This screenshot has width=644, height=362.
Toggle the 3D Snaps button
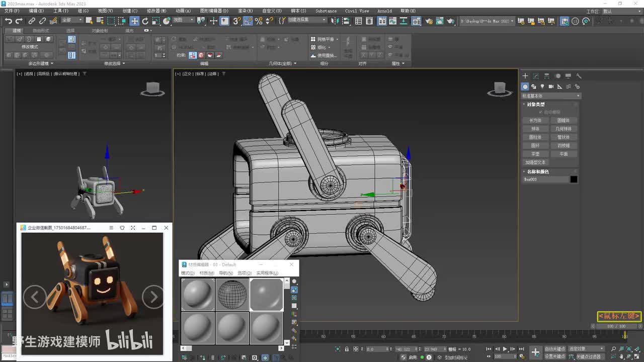[237, 21]
